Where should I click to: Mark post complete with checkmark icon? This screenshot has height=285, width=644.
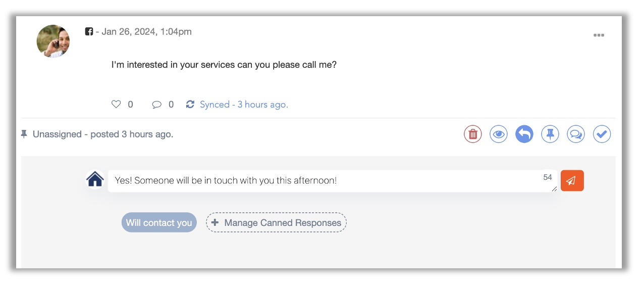click(602, 134)
